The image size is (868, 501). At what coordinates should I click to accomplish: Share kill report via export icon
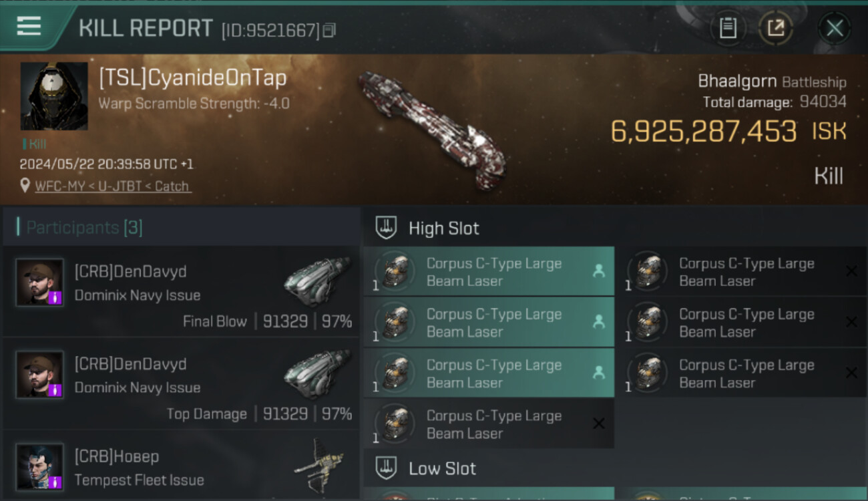tap(776, 28)
